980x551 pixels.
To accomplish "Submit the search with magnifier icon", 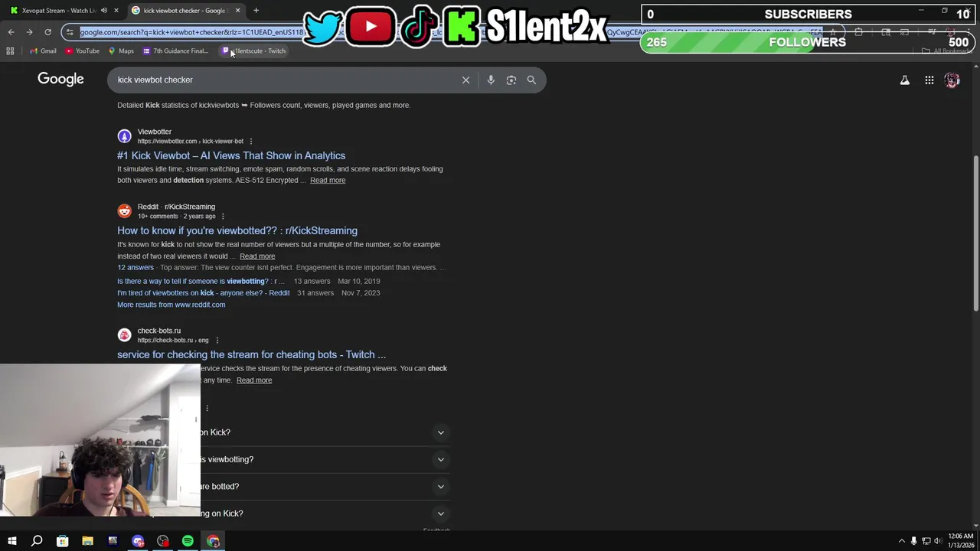I will tap(531, 80).
